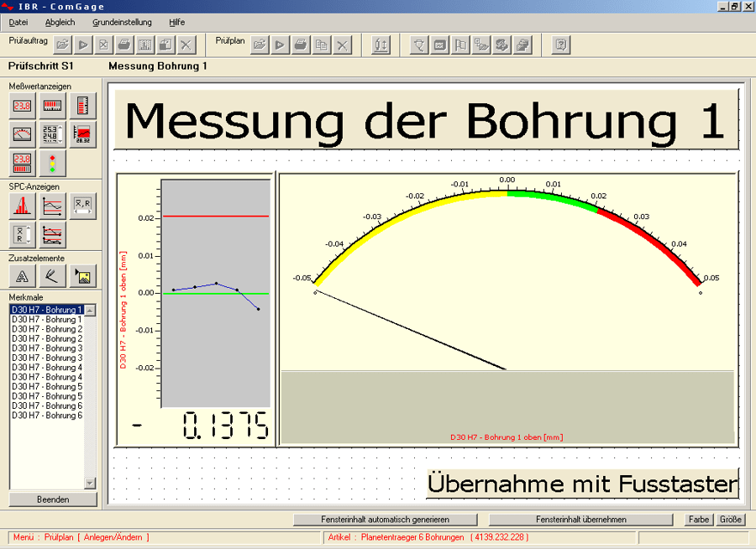Select the vertical column scale display

pos(83,106)
